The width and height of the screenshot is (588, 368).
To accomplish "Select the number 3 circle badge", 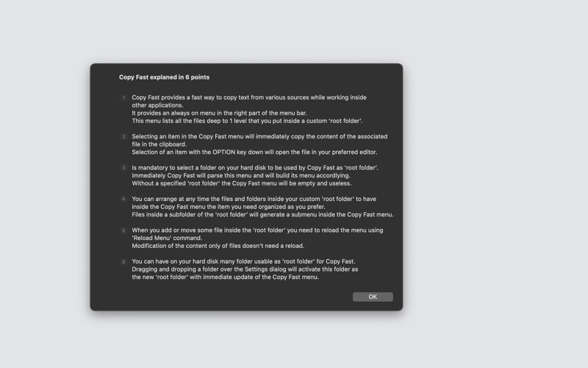I will point(123,168).
